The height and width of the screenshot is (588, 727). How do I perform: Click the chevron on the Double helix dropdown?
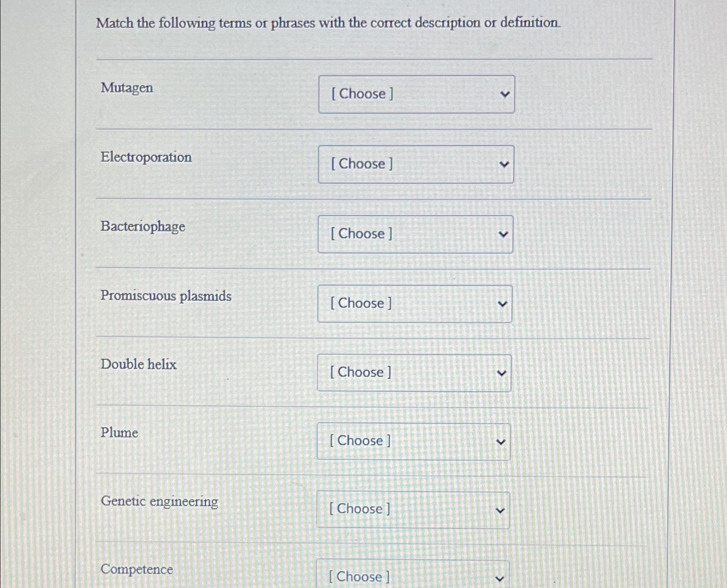[x=501, y=373]
